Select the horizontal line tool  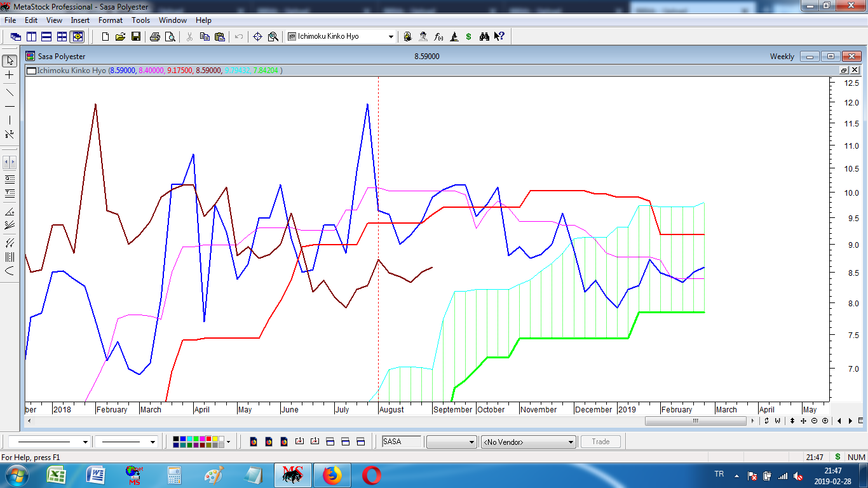click(x=10, y=106)
